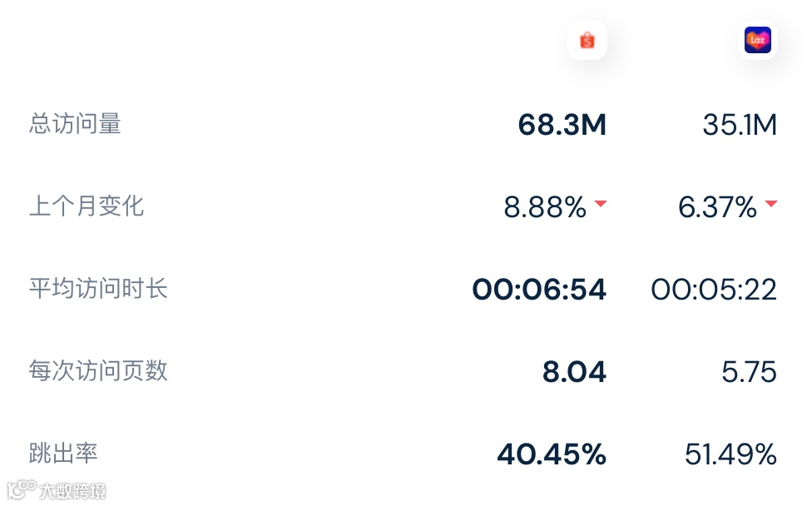Select the 总访问量 row label
Viewport: 812px width, 506px height.
[x=75, y=124]
